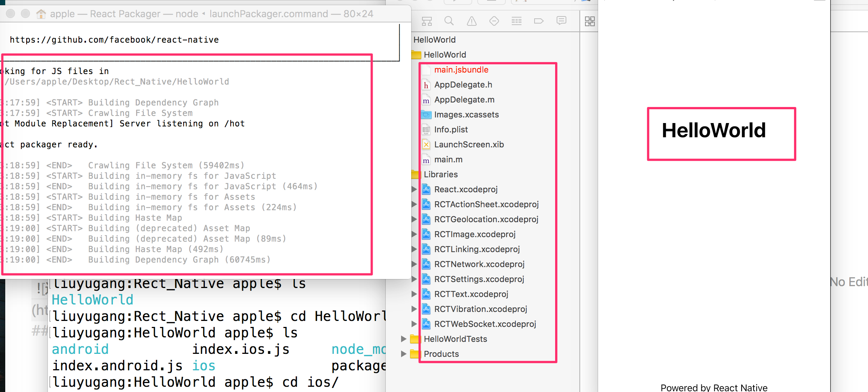Open the Xcode debug navigator icon
Screen dimensions: 868x392
tap(517, 21)
